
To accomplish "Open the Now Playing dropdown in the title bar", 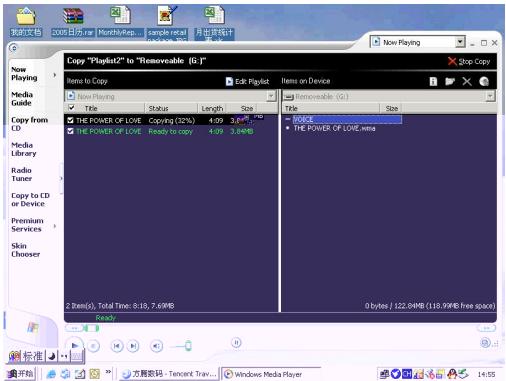I will 460,42.
